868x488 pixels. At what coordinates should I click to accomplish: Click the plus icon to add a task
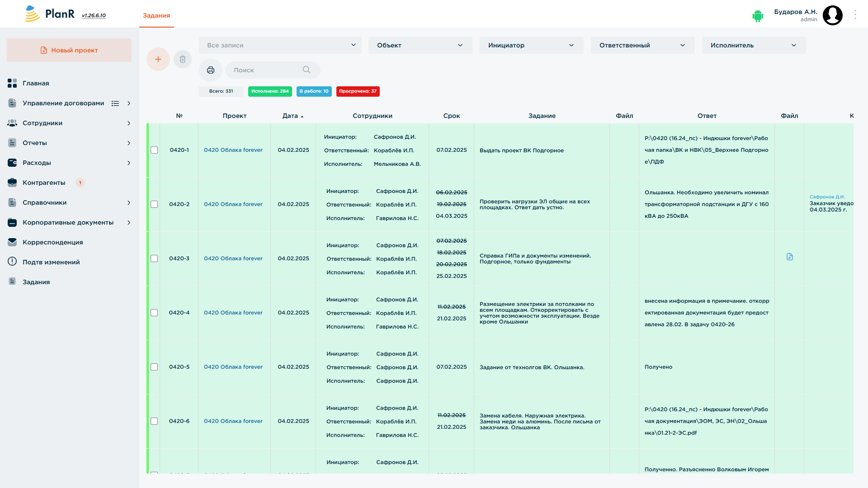158,59
